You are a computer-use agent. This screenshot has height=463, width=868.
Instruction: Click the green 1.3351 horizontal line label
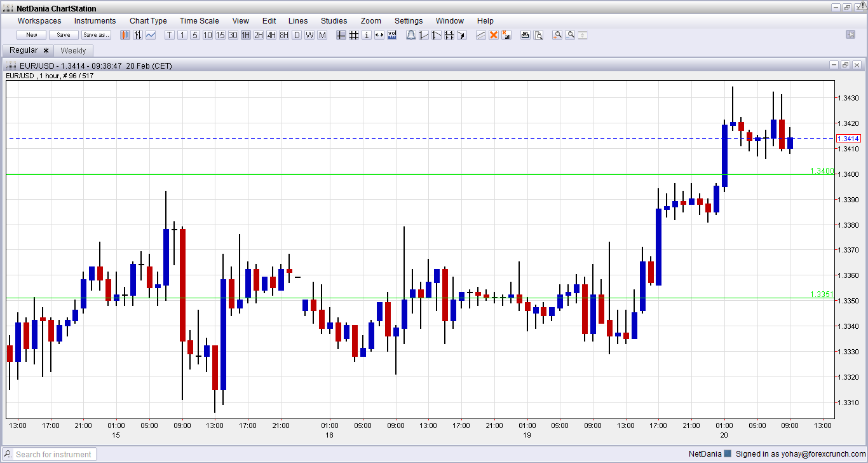(x=822, y=294)
